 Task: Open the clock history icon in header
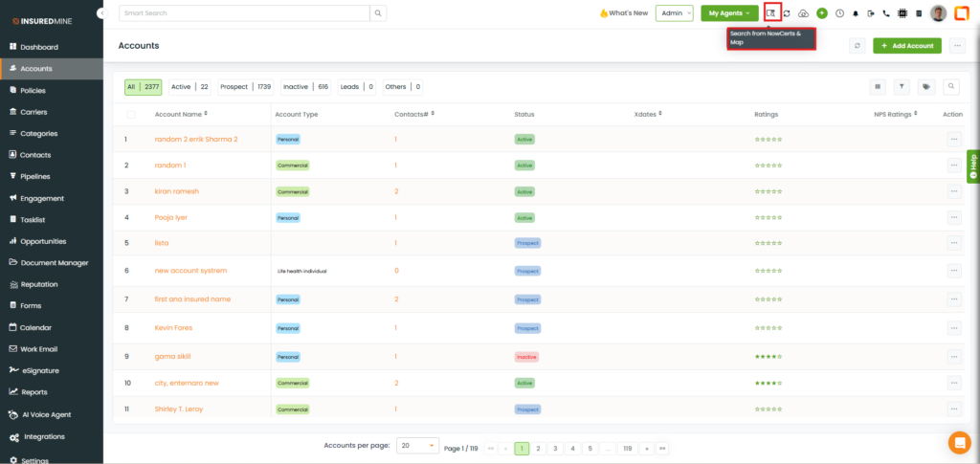pyautogui.click(x=839, y=13)
